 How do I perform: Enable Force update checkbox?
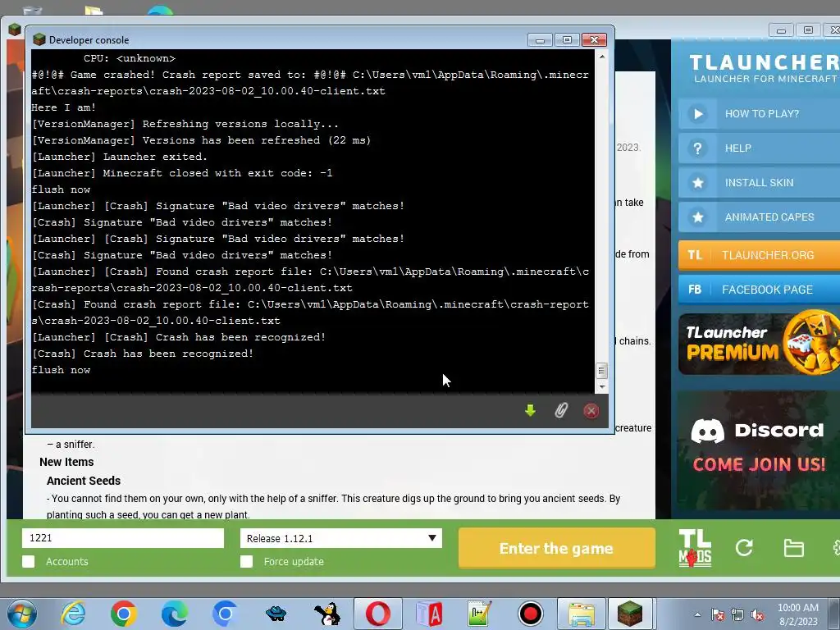(x=246, y=561)
